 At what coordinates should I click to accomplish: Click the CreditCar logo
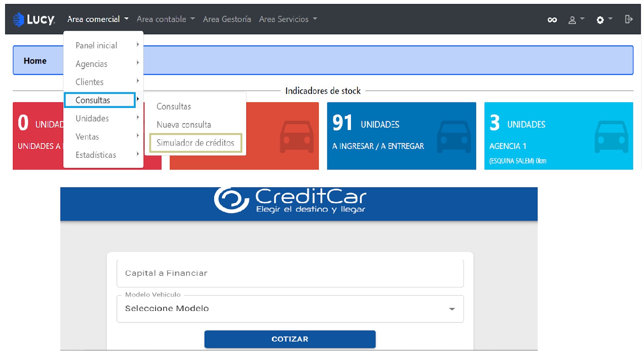tap(290, 200)
